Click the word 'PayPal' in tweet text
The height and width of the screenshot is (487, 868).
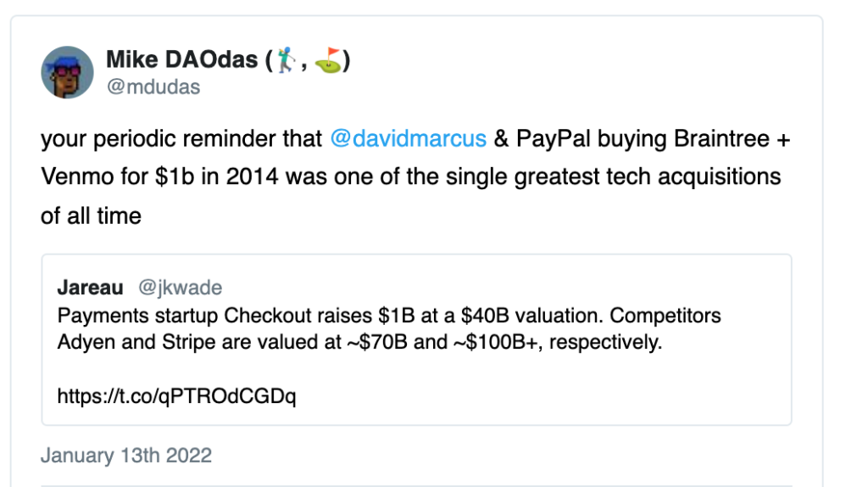coord(553,138)
